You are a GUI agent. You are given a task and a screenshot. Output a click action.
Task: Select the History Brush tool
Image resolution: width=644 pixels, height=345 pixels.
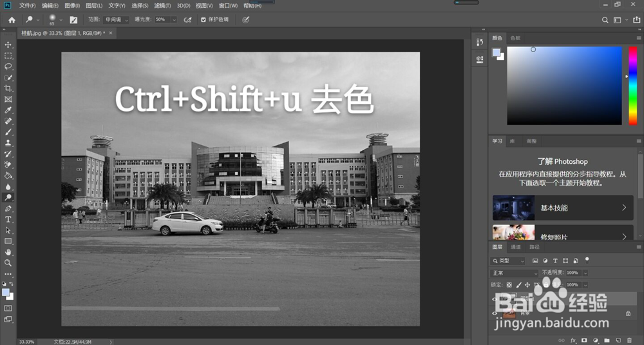(8, 153)
